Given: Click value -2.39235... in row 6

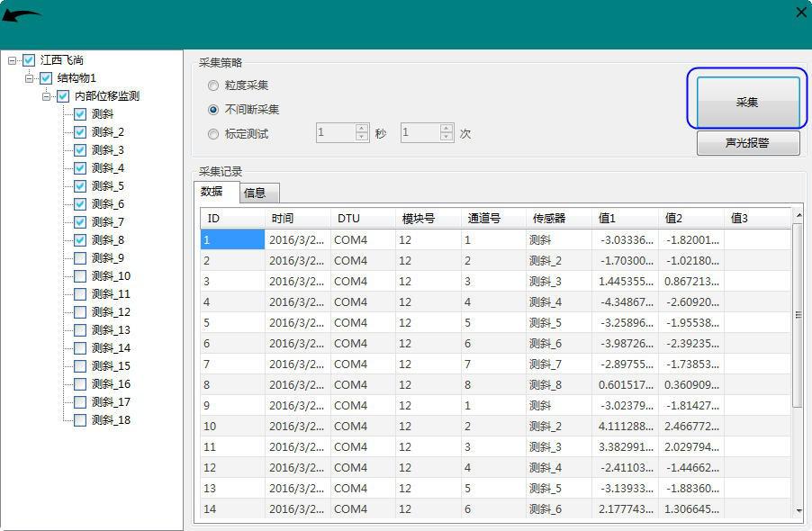Looking at the screenshot, I should point(691,344).
